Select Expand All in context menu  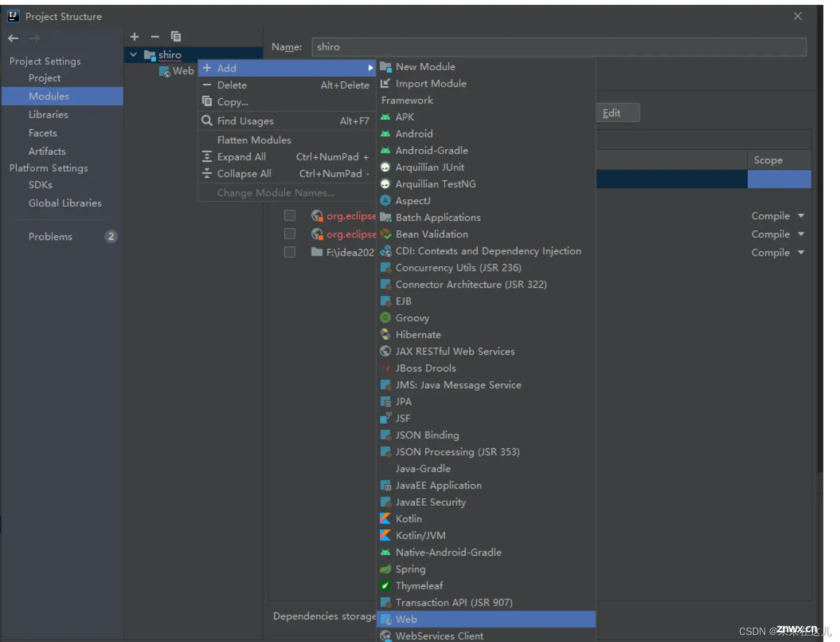(x=287, y=157)
